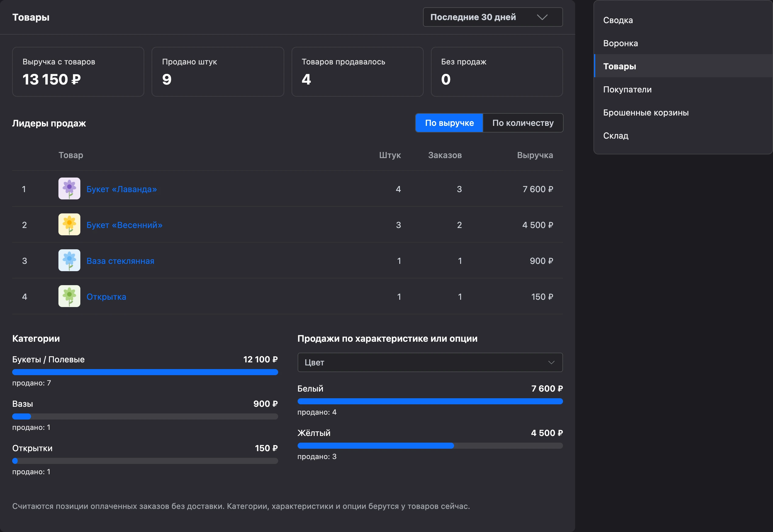The height and width of the screenshot is (532, 773).
Task: Click the blue glass vase thumbnail
Action: 69,261
